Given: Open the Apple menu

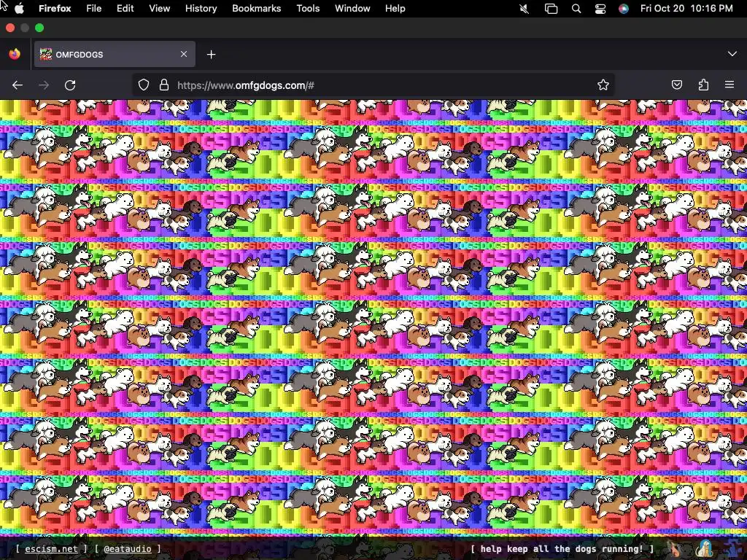Looking at the screenshot, I should point(19,9).
